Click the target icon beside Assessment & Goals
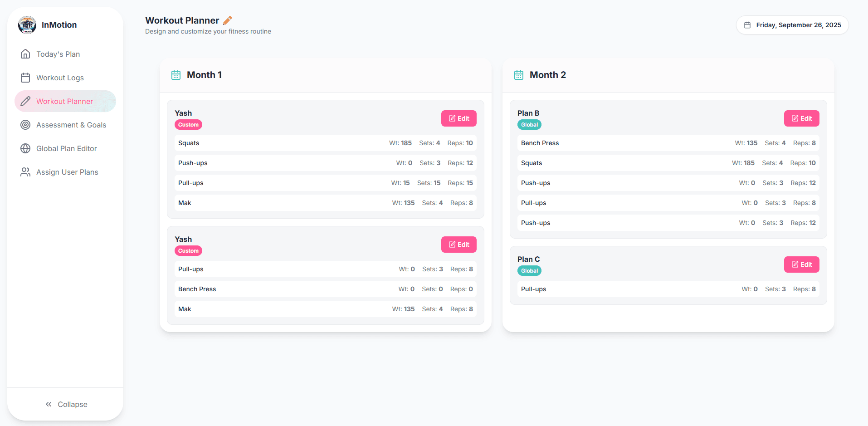 click(x=25, y=125)
